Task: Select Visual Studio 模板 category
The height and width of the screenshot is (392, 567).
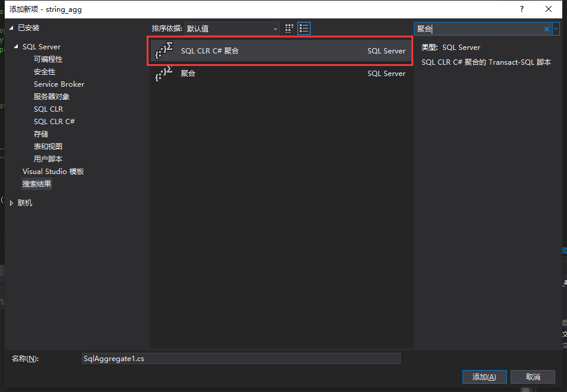Action: (53, 172)
